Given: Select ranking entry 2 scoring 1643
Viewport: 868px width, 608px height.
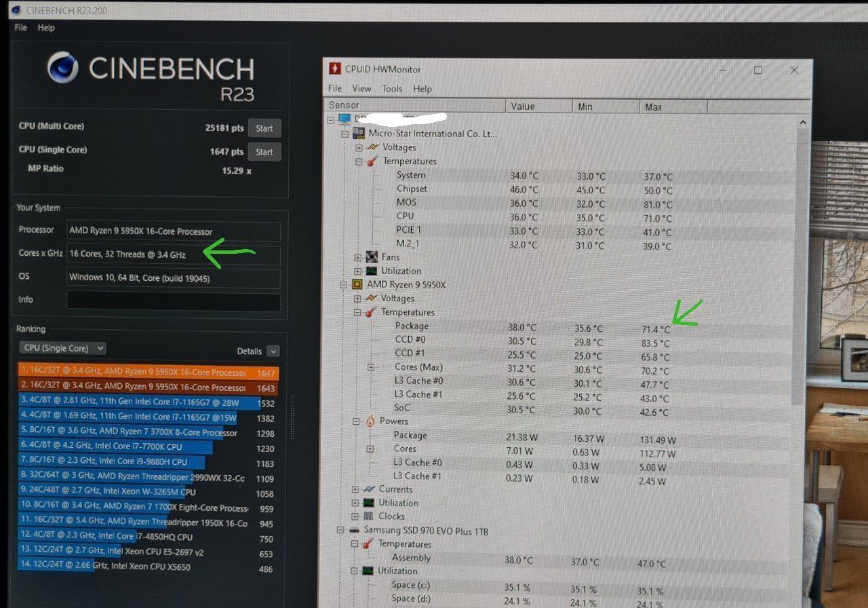Looking at the screenshot, I should click(149, 388).
